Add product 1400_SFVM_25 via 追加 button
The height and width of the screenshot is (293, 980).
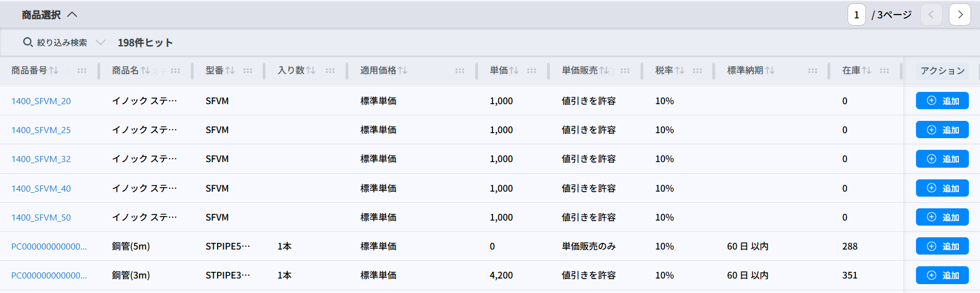tap(942, 130)
